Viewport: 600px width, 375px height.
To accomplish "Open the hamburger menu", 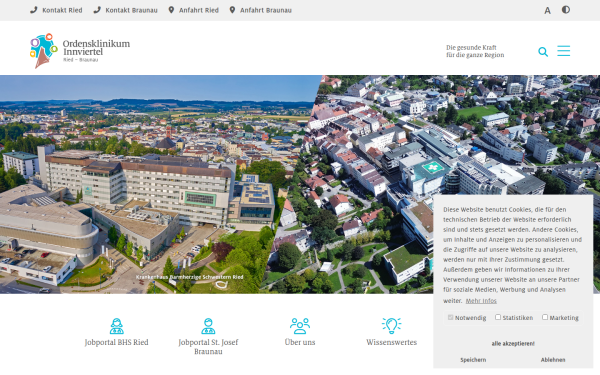I will pos(564,51).
